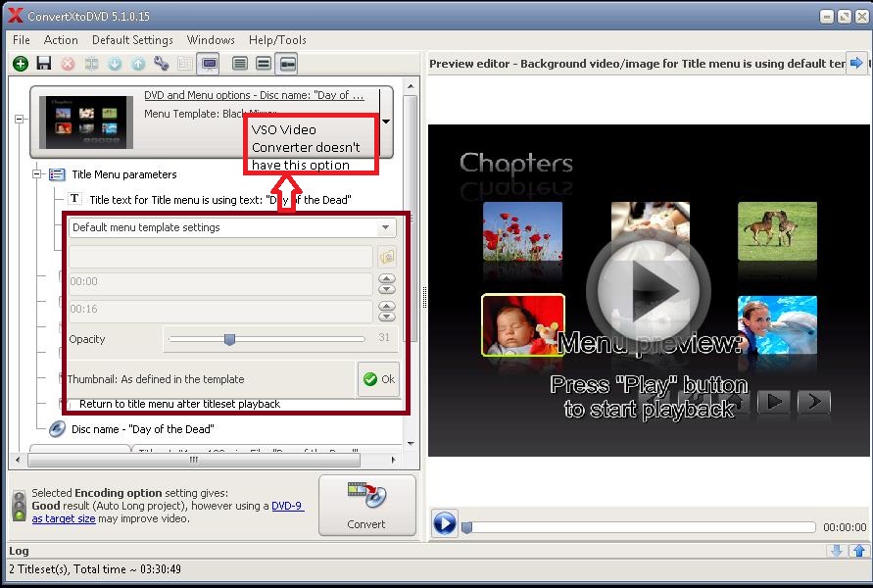Click the traffic light encoding quality icon
873x588 pixels.
tap(20, 506)
